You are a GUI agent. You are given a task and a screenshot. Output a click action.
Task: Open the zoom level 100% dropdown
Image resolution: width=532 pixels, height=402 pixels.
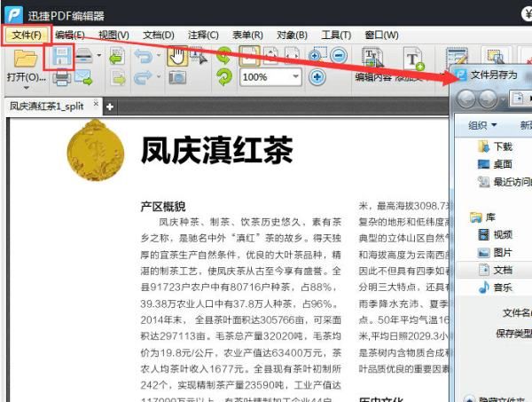tap(295, 76)
